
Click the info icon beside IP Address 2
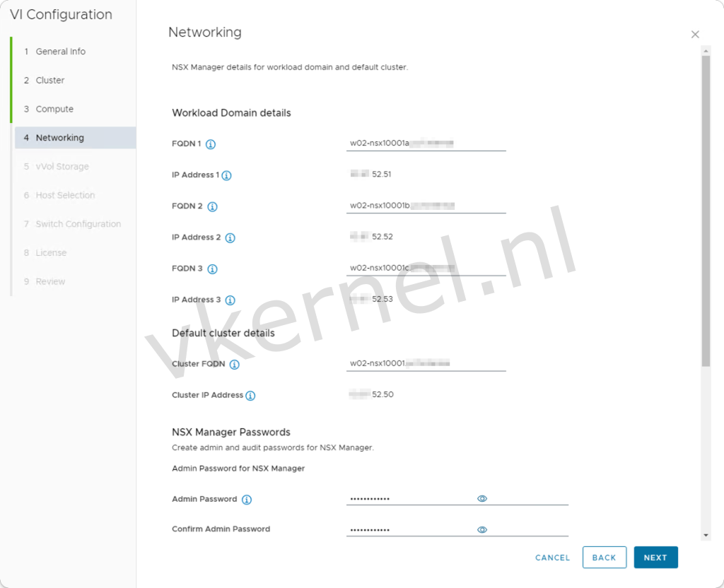tap(230, 237)
